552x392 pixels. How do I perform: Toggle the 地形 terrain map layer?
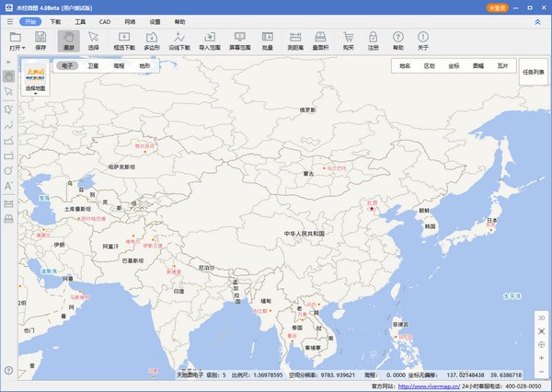coord(144,66)
